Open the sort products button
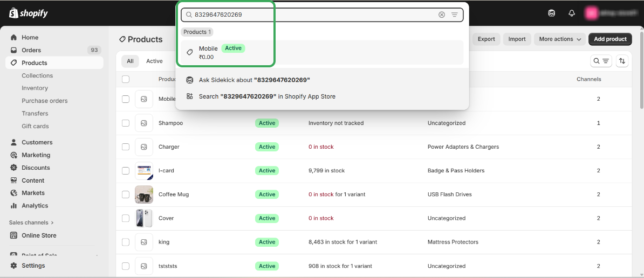 pos(622,61)
